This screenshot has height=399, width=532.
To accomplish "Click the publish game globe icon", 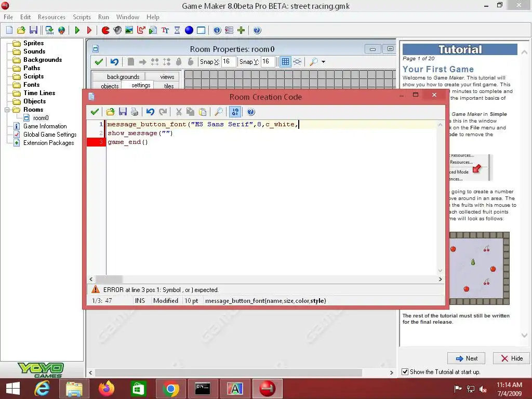I will 61,30.
